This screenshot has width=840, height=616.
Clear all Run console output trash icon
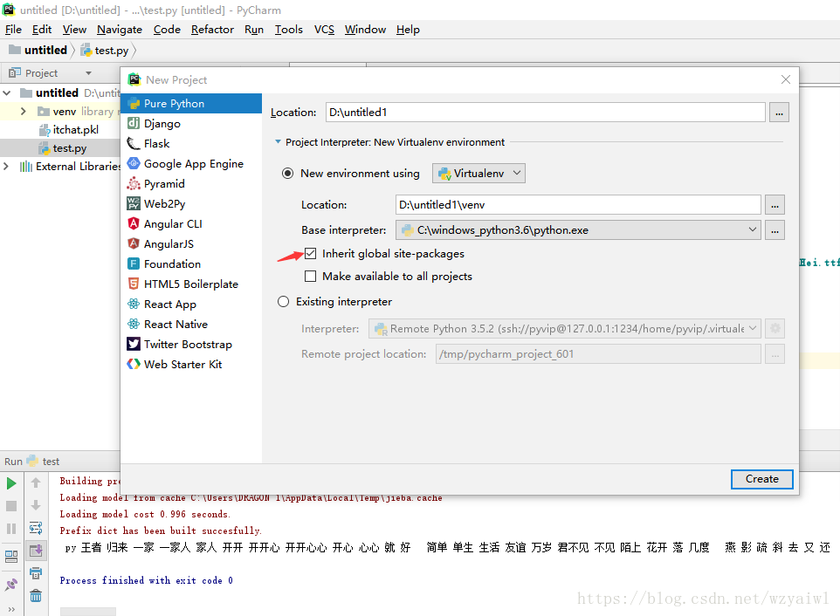coord(36,596)
